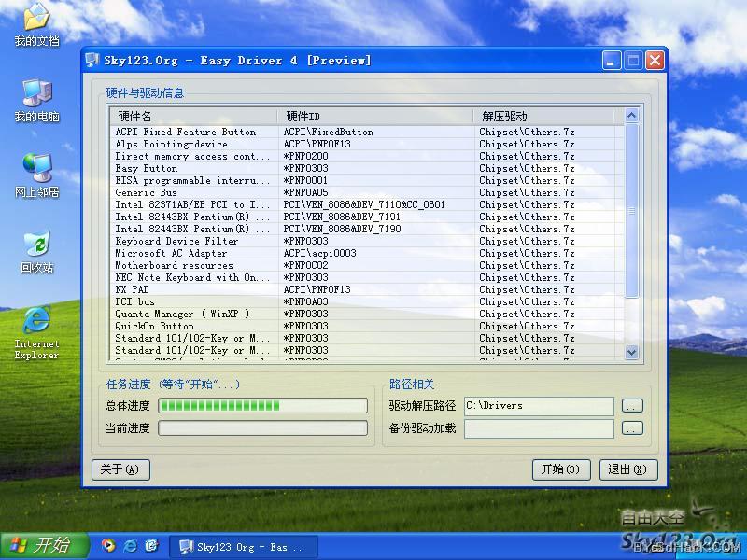
Task: Select the EISA programmable interru... row
Action: (x=367, y=180)
